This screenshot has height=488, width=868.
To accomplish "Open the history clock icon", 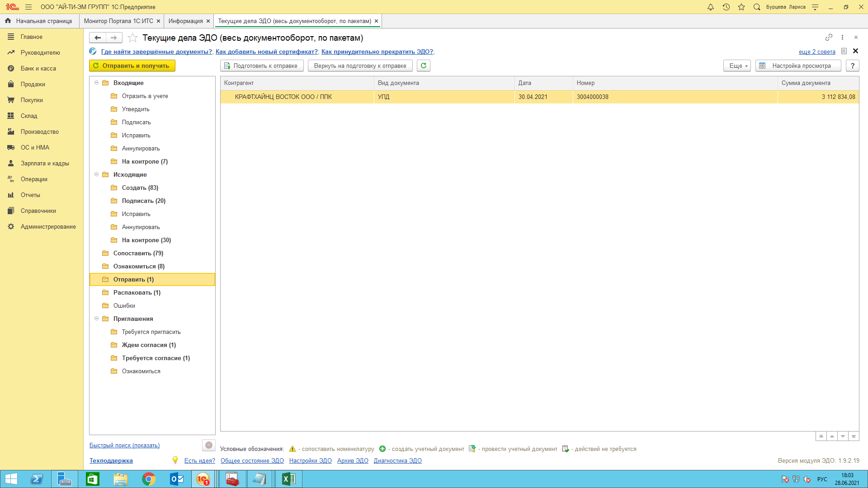I will point(726,7).
